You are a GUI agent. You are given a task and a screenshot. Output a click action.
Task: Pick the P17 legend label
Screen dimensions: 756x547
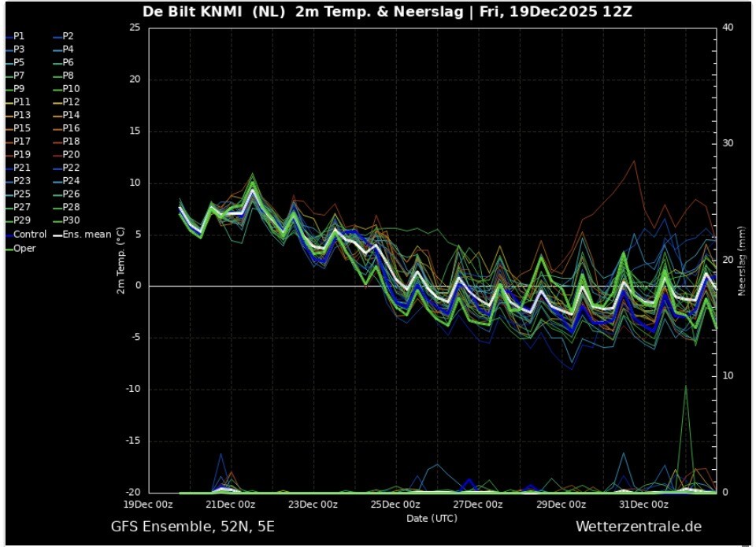click(18, 141)
